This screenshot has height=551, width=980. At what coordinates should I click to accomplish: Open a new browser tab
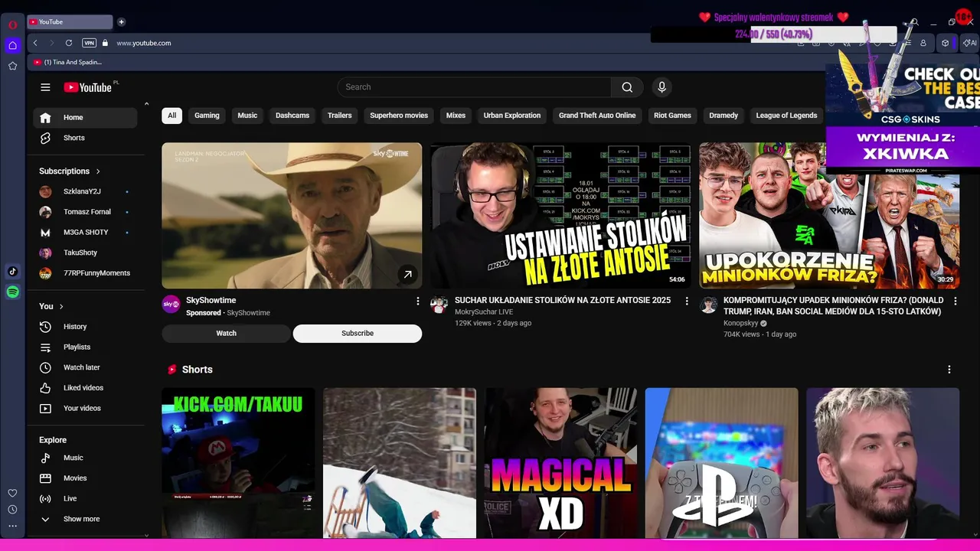click(x=121, y=22)
